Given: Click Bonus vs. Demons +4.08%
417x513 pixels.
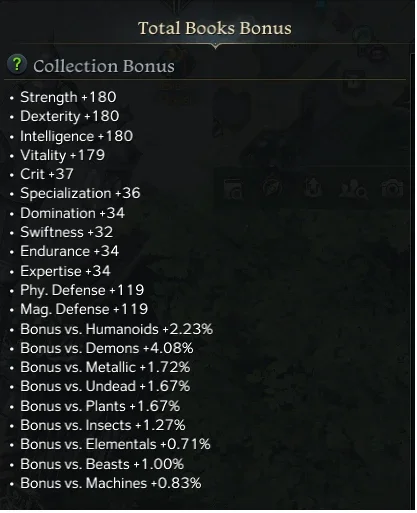Looking at the screenshot, I should click(x=107, y=349).
